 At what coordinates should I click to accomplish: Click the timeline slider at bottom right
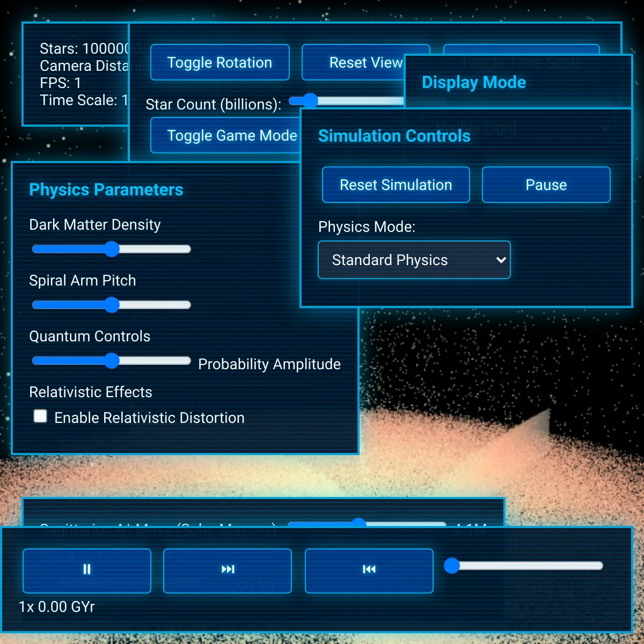click(452, 566)
